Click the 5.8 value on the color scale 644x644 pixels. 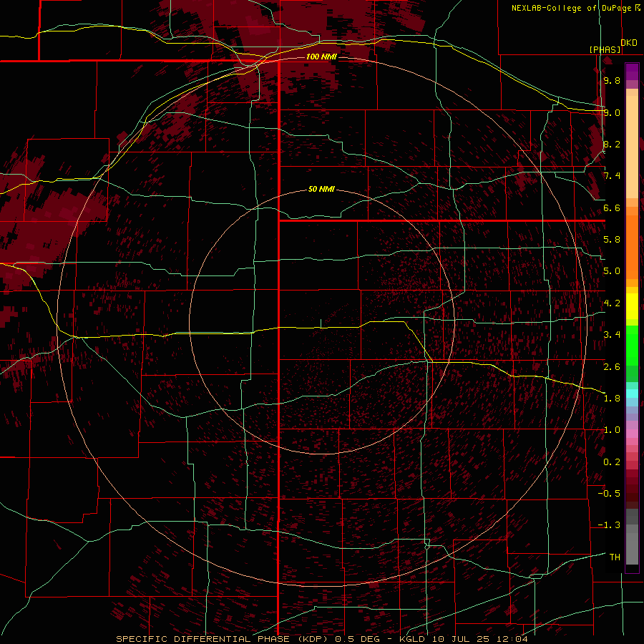point(612,240)
